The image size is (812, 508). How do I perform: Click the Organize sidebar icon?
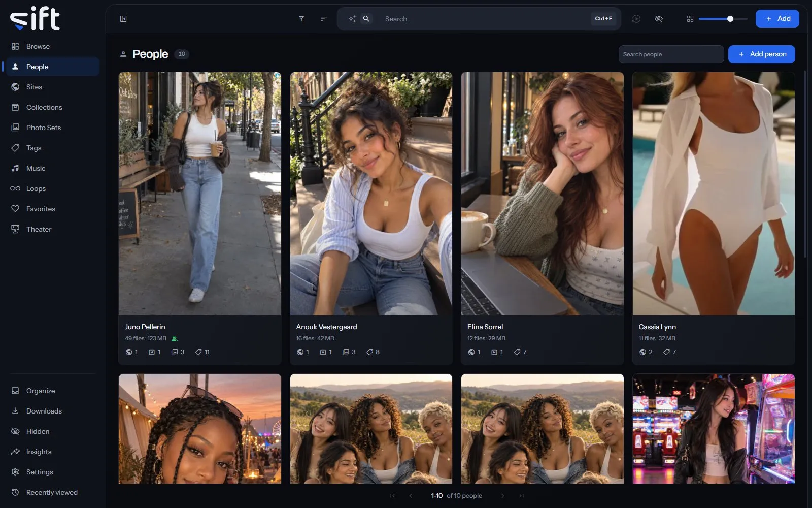coord(15,391)
